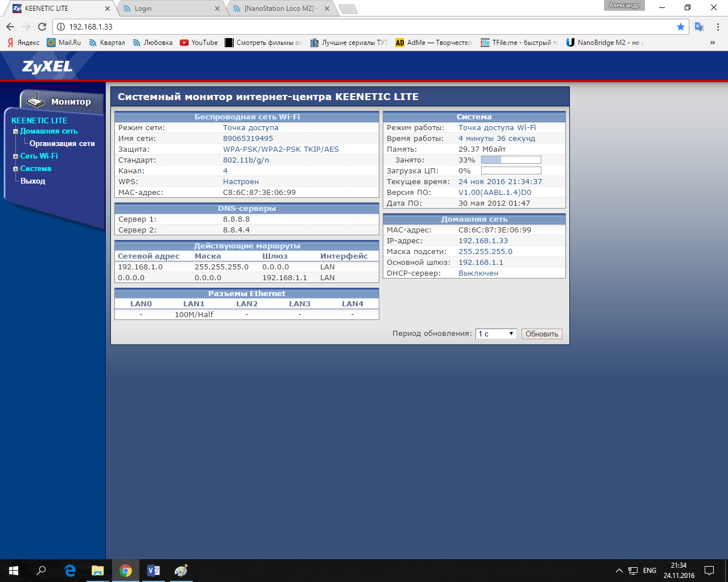Click the ENG language indicator
Viewport: 728px width, 582px height.
650,571
